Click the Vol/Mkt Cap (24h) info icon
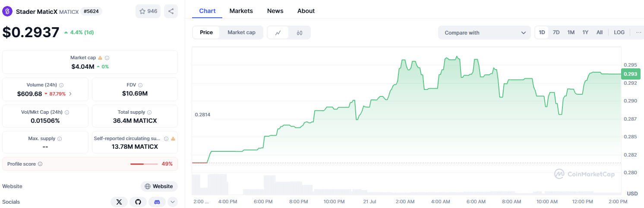The image size is (644, 208). [x=67, y=112]
